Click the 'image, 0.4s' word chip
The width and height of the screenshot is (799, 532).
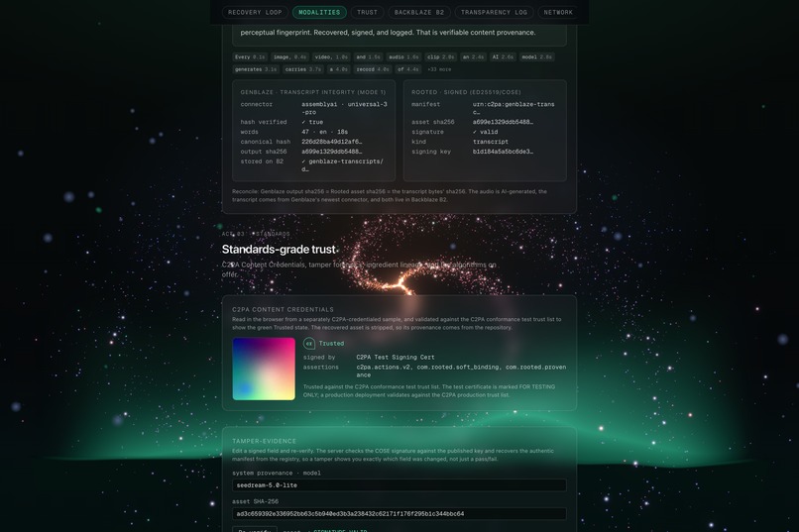coord(289,57)
